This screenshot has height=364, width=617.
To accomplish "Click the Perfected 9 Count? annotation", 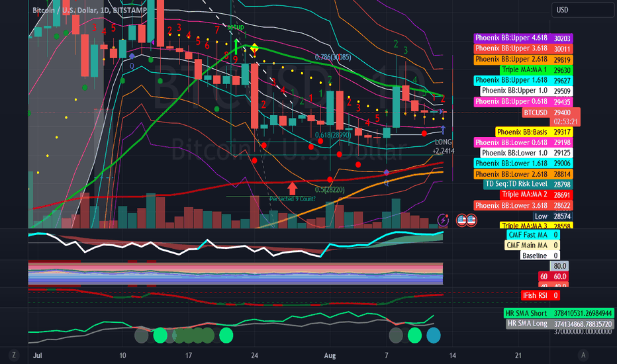I will point(292,199).
